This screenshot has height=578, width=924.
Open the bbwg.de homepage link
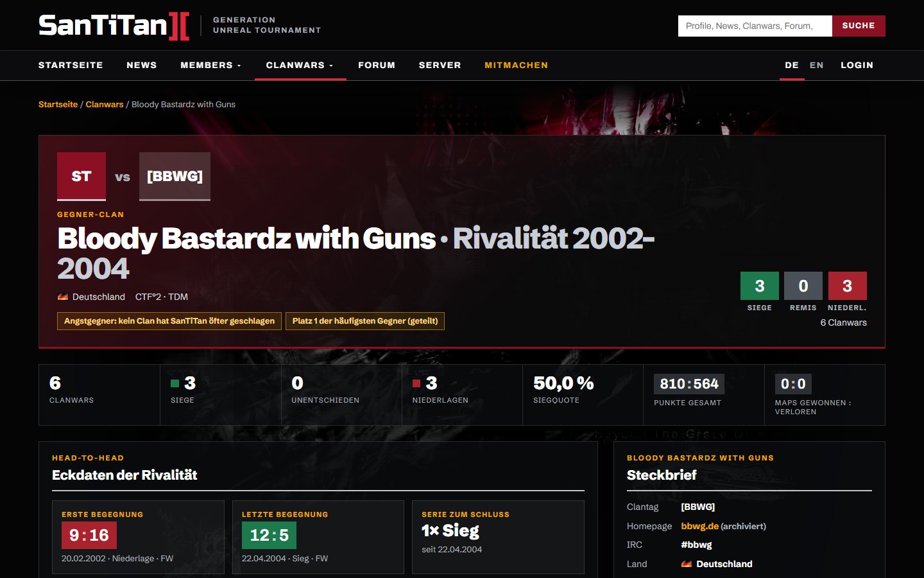point(700,526)
